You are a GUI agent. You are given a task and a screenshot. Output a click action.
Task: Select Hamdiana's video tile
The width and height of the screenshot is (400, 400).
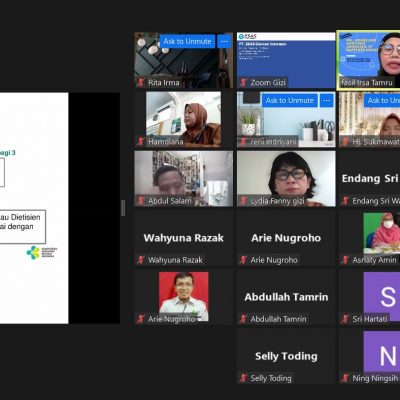pyautogui.click(x=184, y=119)
